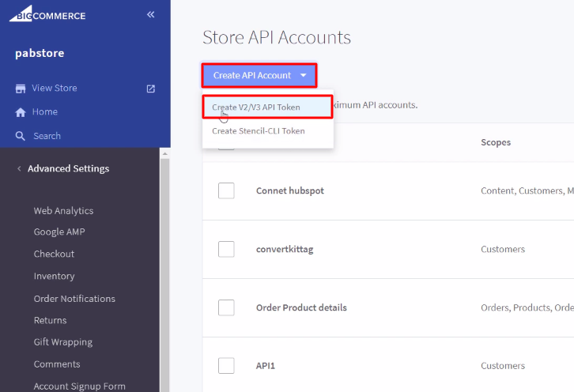Screen dimensions: 574x392
Task: Open Order Notifications settings
Action: 74,299
